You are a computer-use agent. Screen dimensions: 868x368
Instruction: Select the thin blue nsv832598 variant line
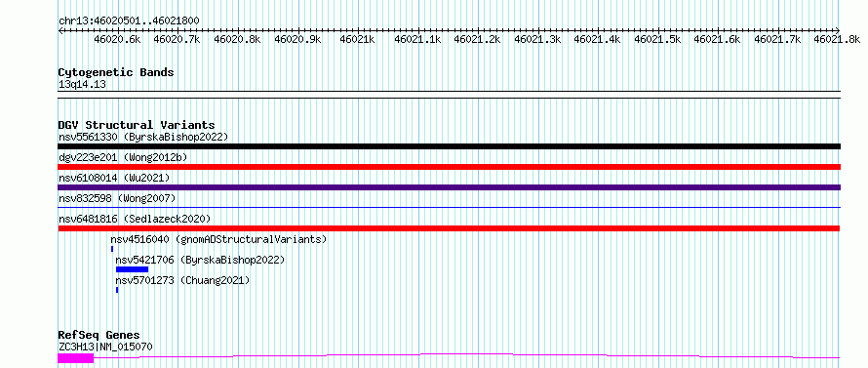449,207
